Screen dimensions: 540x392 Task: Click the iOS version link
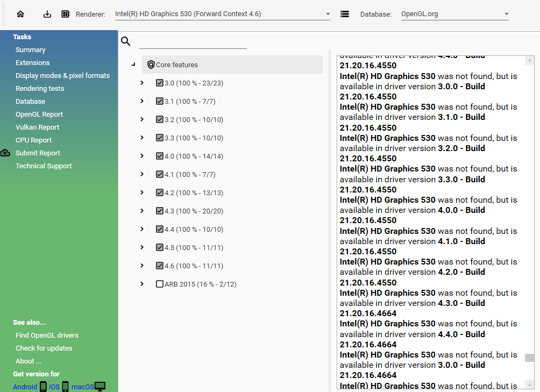pyautogui.click(x=54, y=387)
